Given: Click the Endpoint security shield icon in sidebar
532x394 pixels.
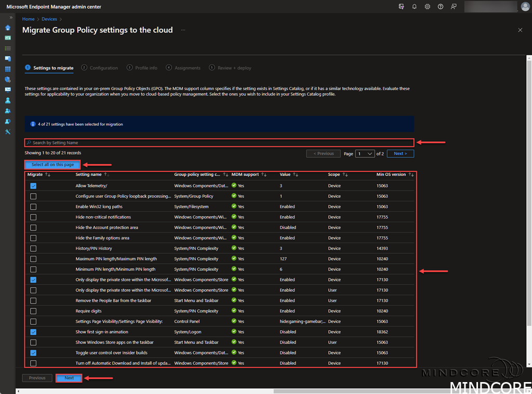Looking at the screenshot, I should 8,79.
